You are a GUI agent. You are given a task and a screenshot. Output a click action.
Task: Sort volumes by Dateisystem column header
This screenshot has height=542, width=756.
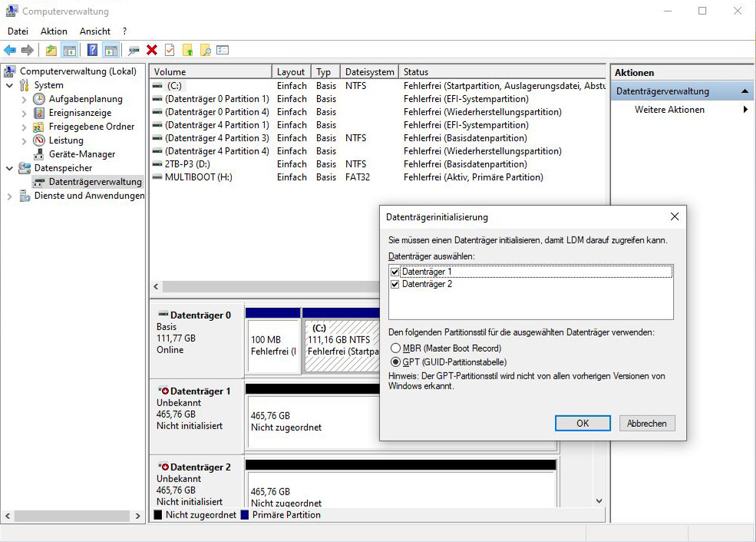coord(369,72)
